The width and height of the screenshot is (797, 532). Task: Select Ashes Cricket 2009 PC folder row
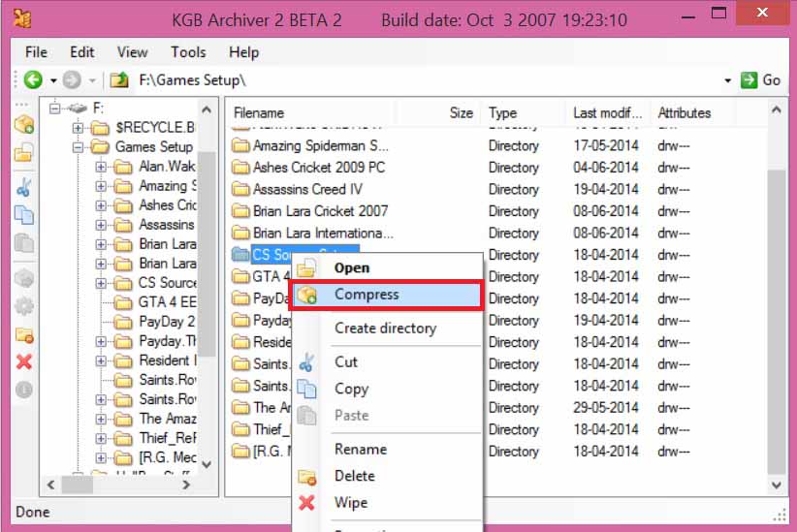tap(308, 168)
